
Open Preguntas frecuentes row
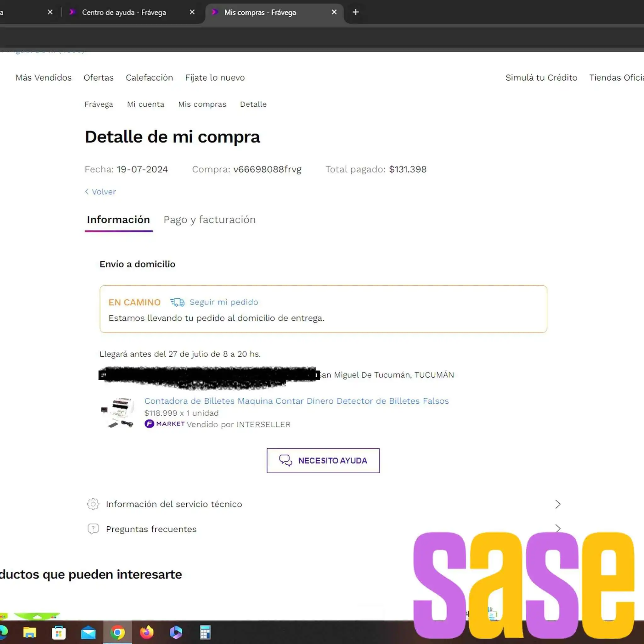tap(324, 529)
